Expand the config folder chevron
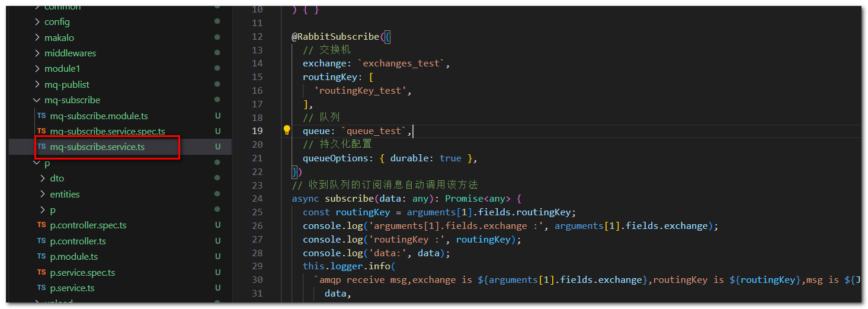This screenshot has width=868, height=309. [37, 22]
